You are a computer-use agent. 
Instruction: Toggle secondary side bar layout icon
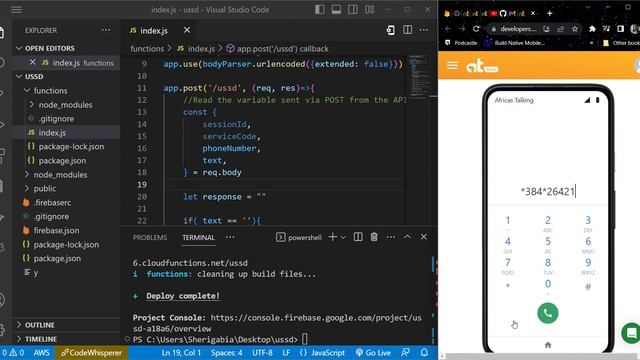353,9
